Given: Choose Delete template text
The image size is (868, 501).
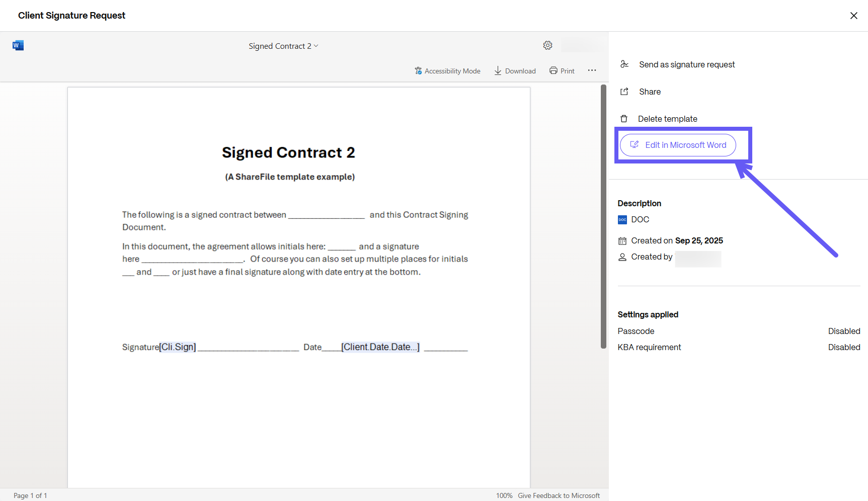Looking at the screenshot, I should coord(667,119).
